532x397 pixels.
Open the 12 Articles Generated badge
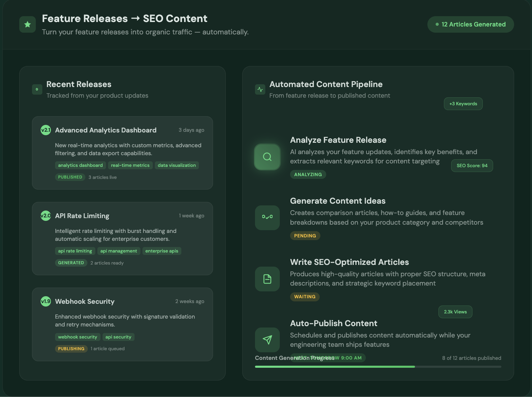point(470,24)
